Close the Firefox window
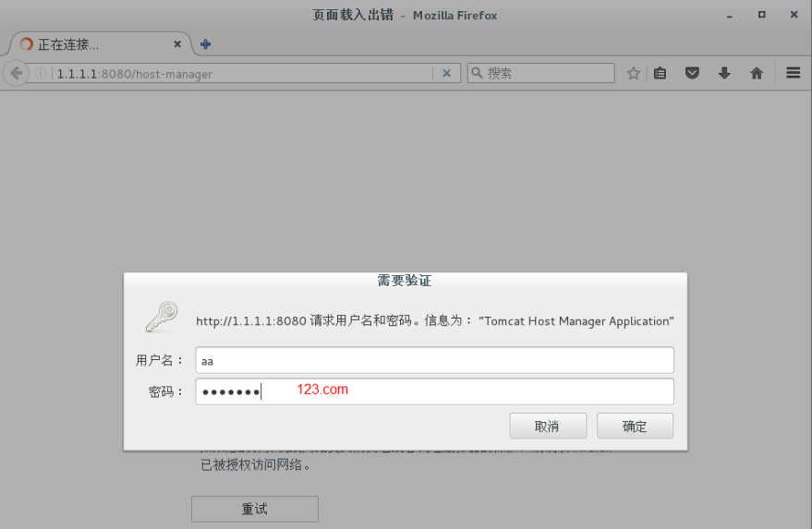The width and height of the screenshot is (812, 529). (794, 15)
